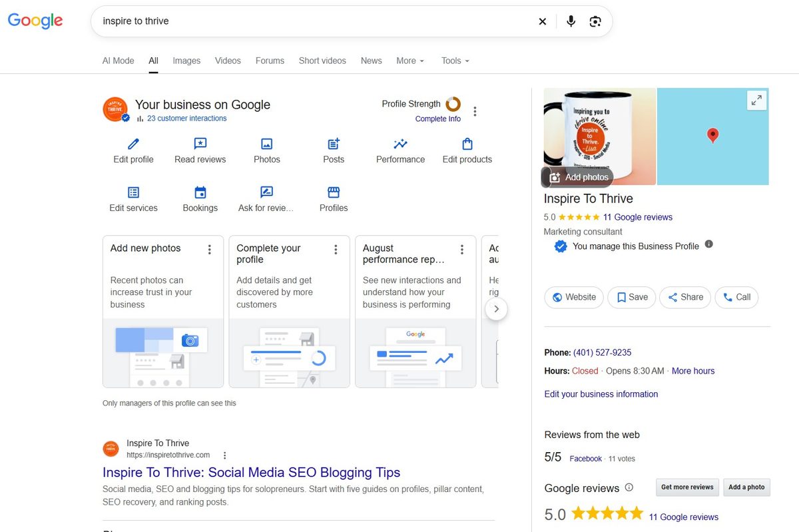
Task: Click the phone number (401) 527-9235
Action: pos(603,352)
